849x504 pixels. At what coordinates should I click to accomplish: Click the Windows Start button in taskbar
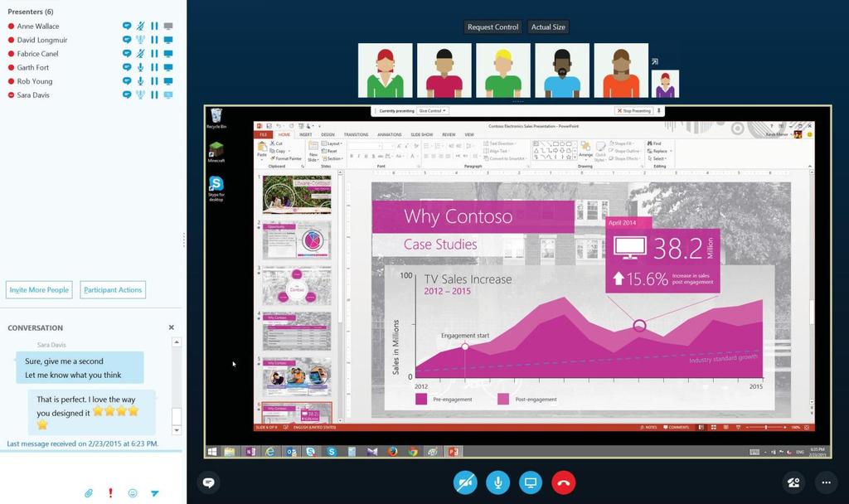point(211,452)
